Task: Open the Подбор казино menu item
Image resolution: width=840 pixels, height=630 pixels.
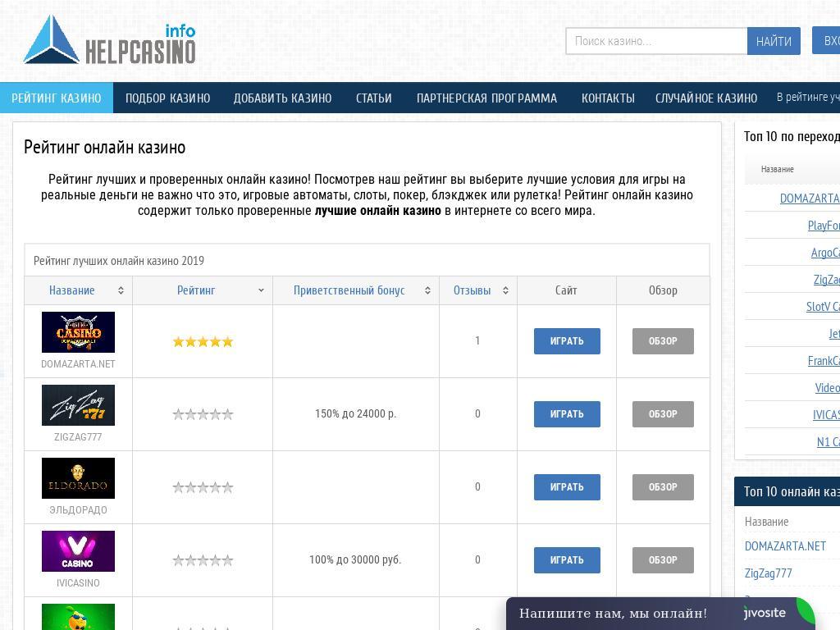Action: point(167,98)
